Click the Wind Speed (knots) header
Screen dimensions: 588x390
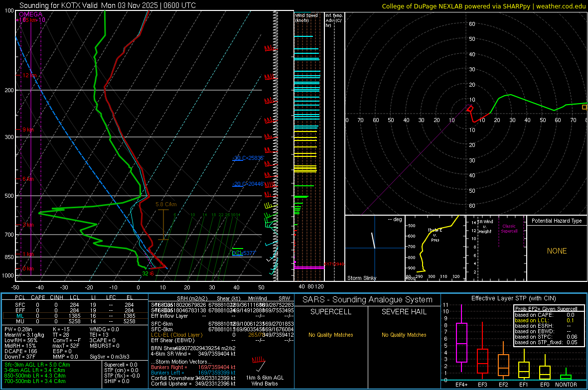coord(306,17)
